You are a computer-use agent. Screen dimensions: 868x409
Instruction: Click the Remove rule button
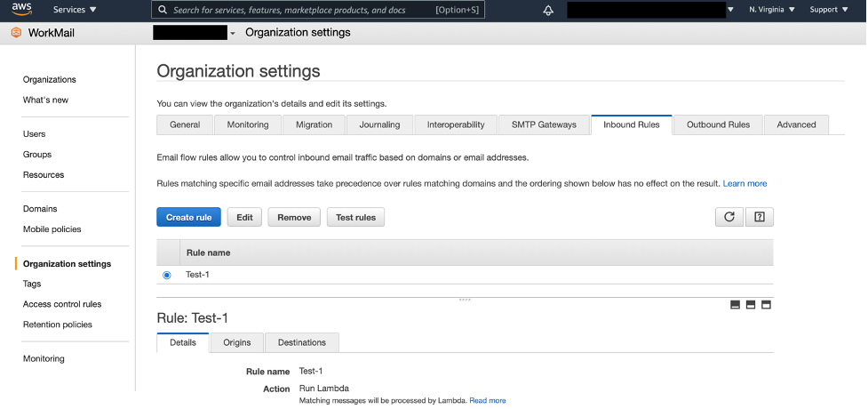click(x=294, y=217)
